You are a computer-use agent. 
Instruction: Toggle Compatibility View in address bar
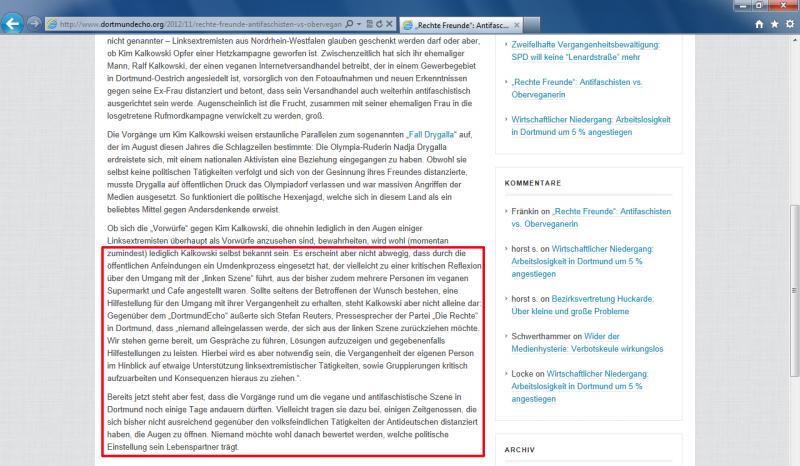[368, 23]
